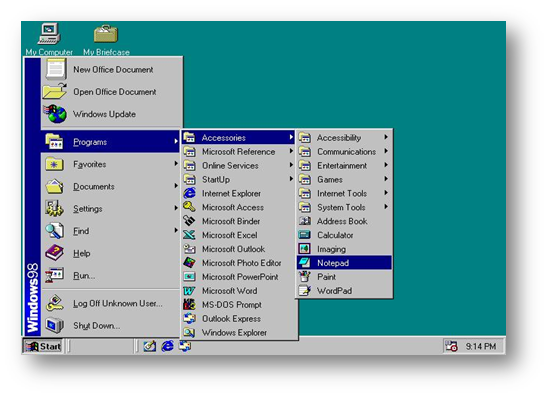Click the WordPad icon
The width and height of the screenshot is (548, 397).
(x=305, y=291)
